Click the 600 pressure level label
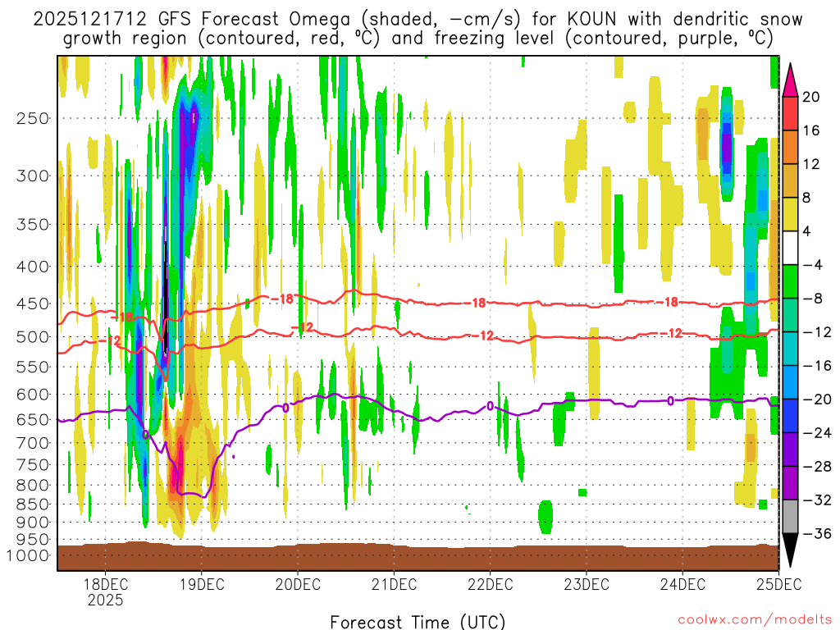 [x=33, y=395]
